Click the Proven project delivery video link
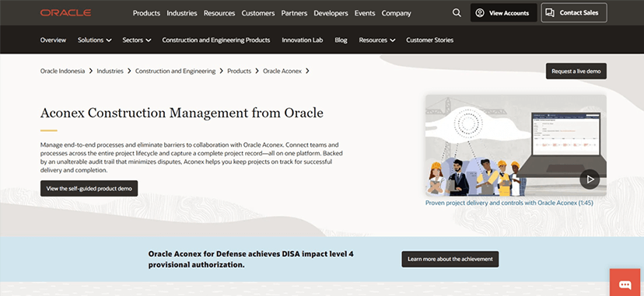The height and width of the screenshot is (296, 644). pos(509,203)
